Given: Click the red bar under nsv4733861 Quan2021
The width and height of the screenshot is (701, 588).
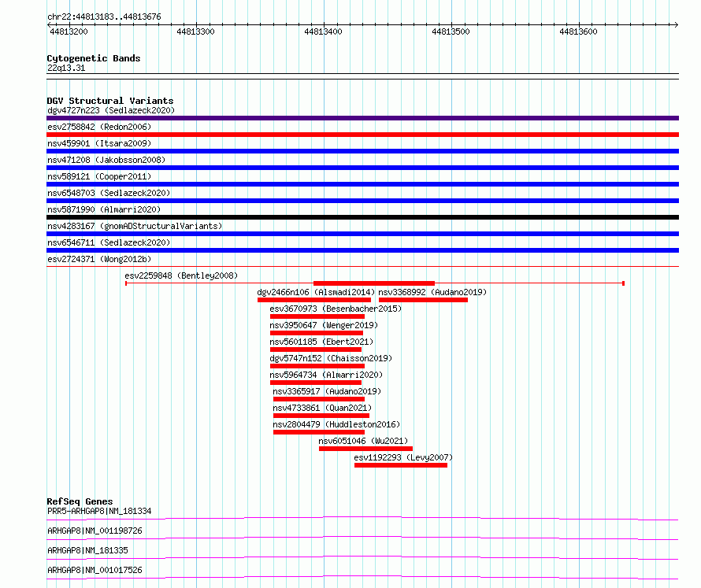Looking at the screenshot, I should point(321,416).
